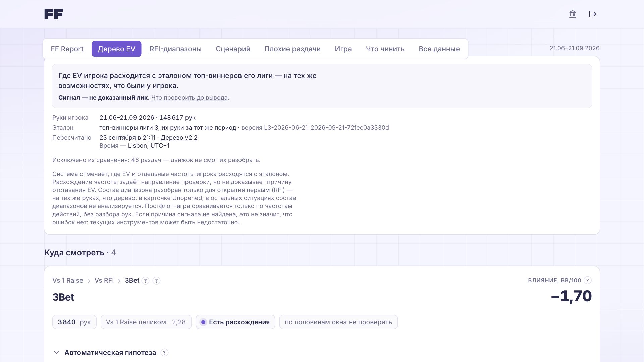This screenshot has height=362, width=644.
Task: Switch to the Что чинить tab
Action: (x=385, y=49)
